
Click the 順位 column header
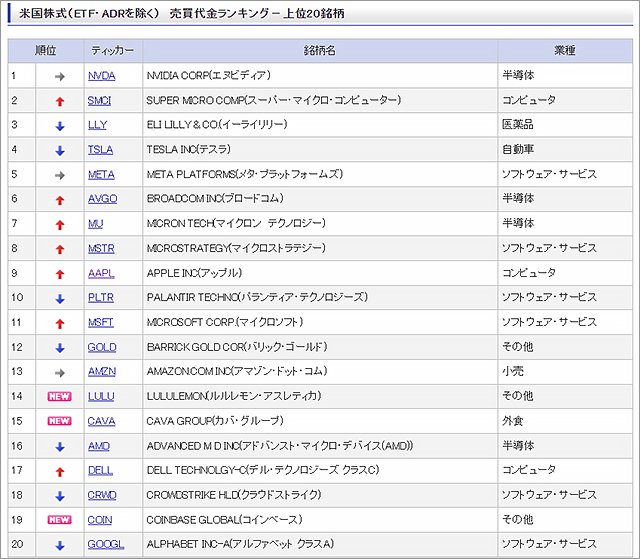(x=46, y=51)
